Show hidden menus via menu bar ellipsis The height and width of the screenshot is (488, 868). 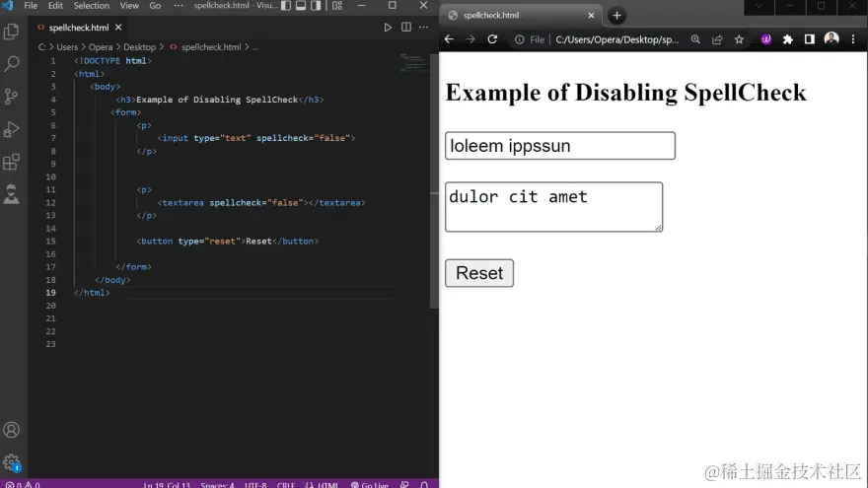coord(179,6)
